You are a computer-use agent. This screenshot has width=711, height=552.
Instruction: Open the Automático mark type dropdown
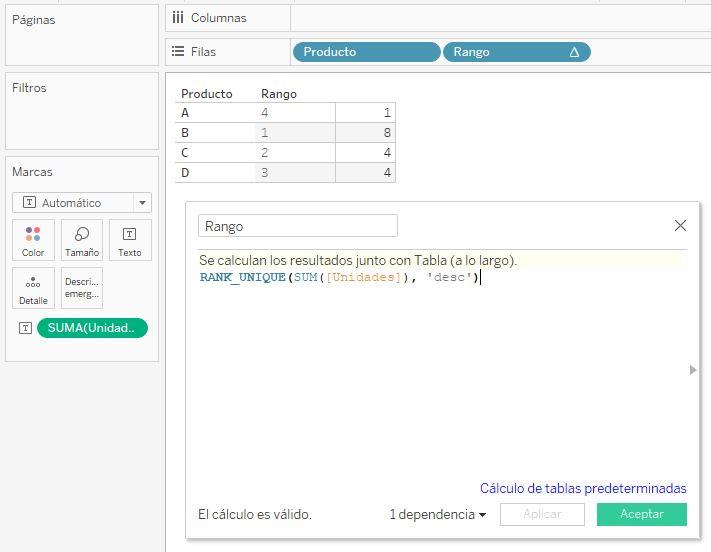point(82,203)
